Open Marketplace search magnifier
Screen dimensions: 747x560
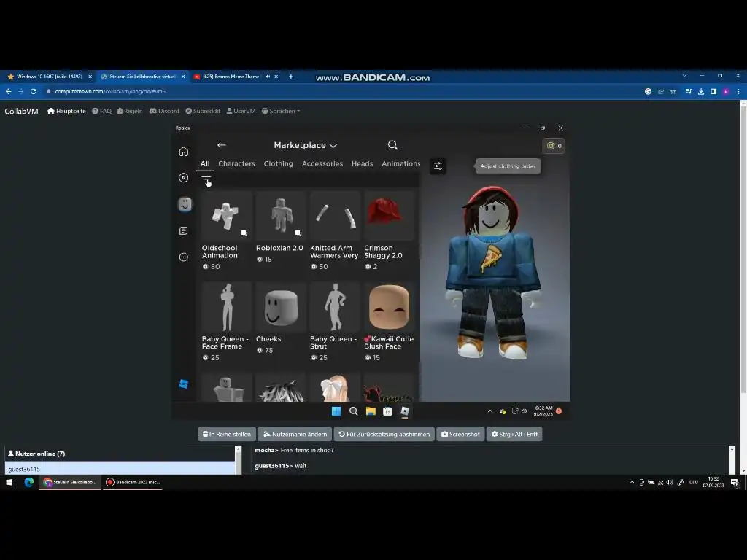click(392, 145)
